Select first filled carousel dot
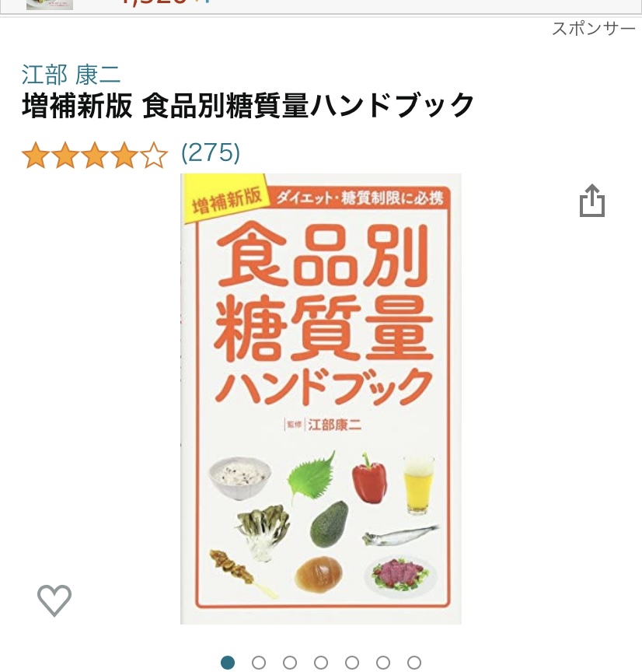The width and height of the screenshot is (642, 672). (x=228, y=662)
